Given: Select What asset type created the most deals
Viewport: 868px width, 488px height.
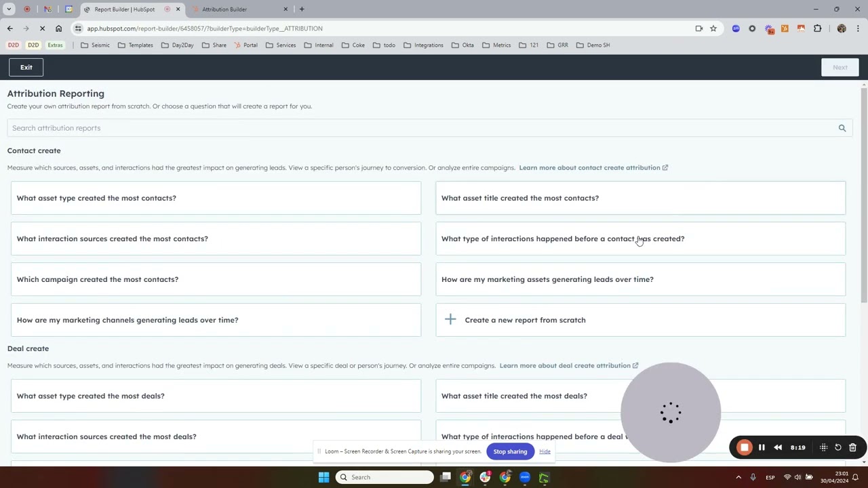Looking at the screenshot, I should 216,396.
